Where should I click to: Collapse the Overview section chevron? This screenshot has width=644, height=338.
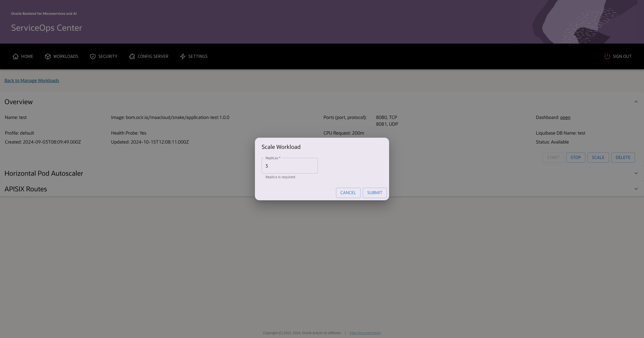(x=636, y=102)
